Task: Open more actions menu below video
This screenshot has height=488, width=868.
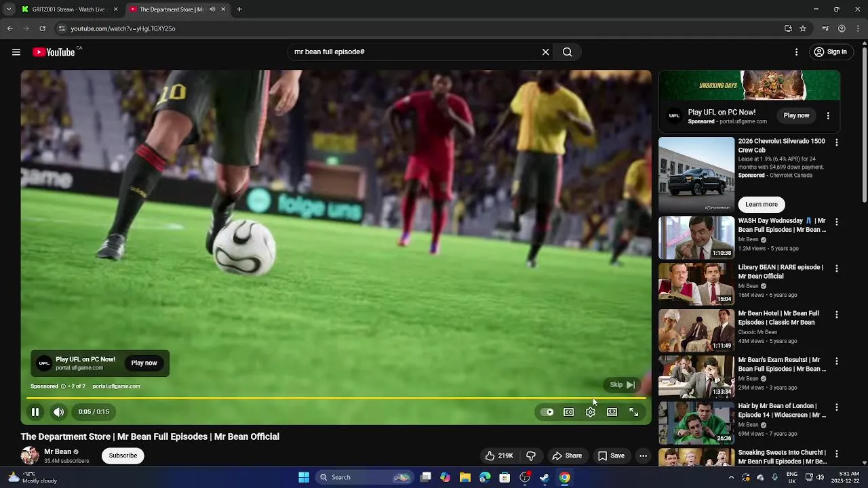Action: (643, 456)
